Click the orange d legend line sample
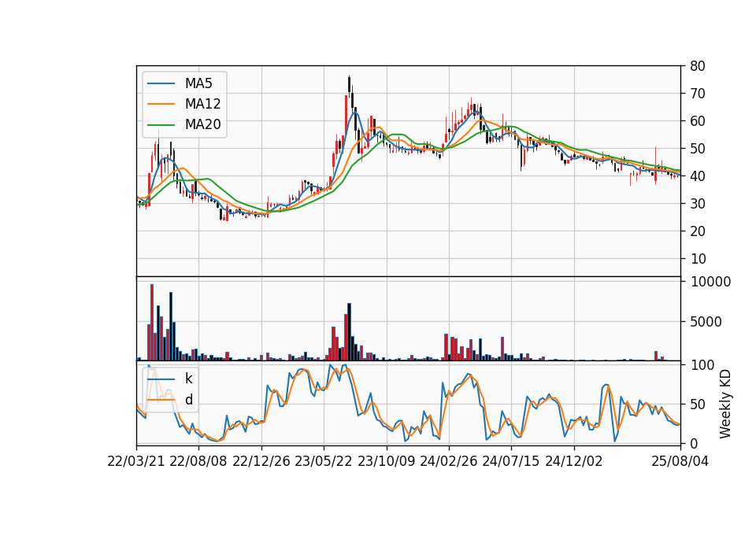 click(x=161, y=400)
